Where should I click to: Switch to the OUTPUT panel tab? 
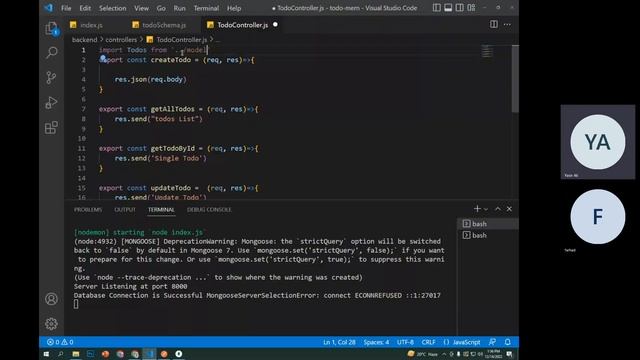(x=125, y=209)
